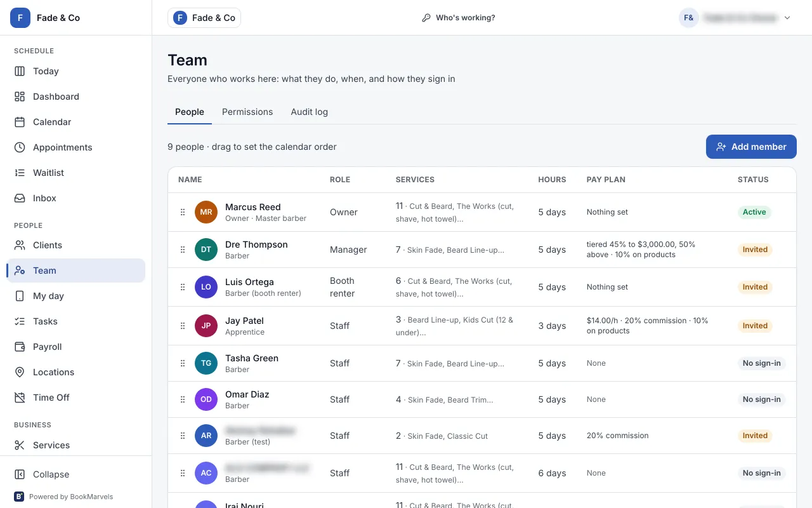Collapse the sidebar using Collapse
The image size is (812, 508).
pyautogui.click(x=76, y=474)
